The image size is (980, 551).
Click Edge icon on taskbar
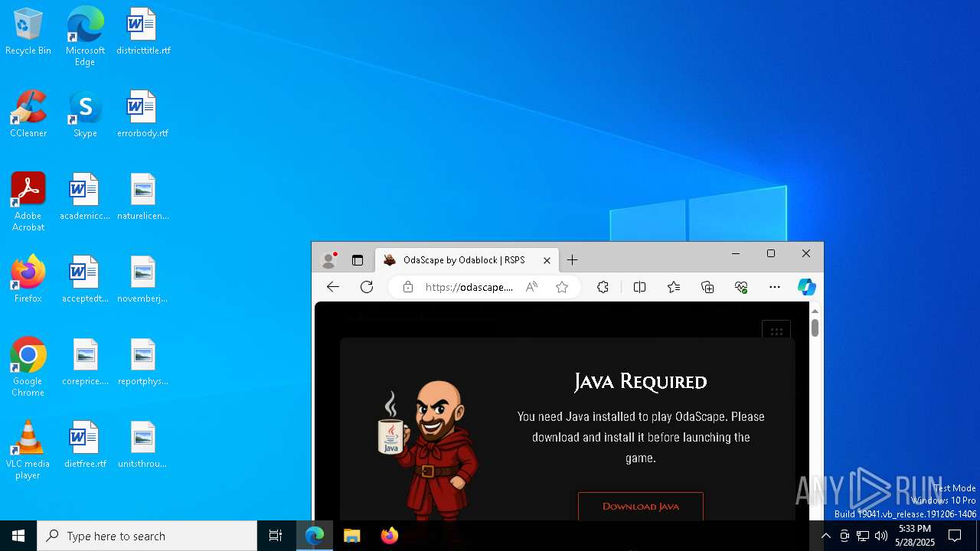[315, 536]
